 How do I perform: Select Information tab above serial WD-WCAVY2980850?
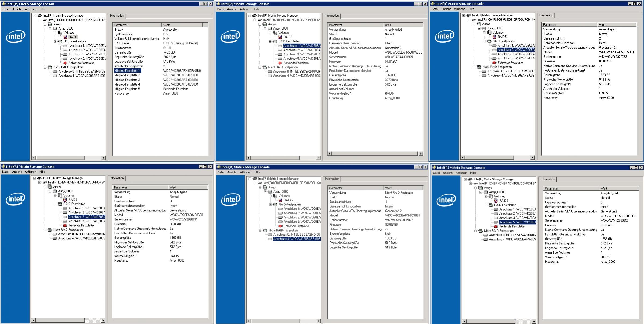click(x=547, y=179)
